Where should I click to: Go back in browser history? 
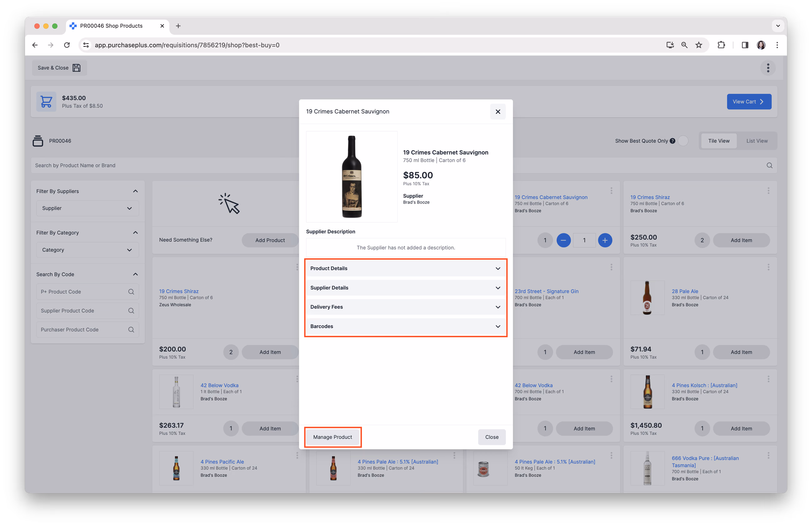coord(35,45)
